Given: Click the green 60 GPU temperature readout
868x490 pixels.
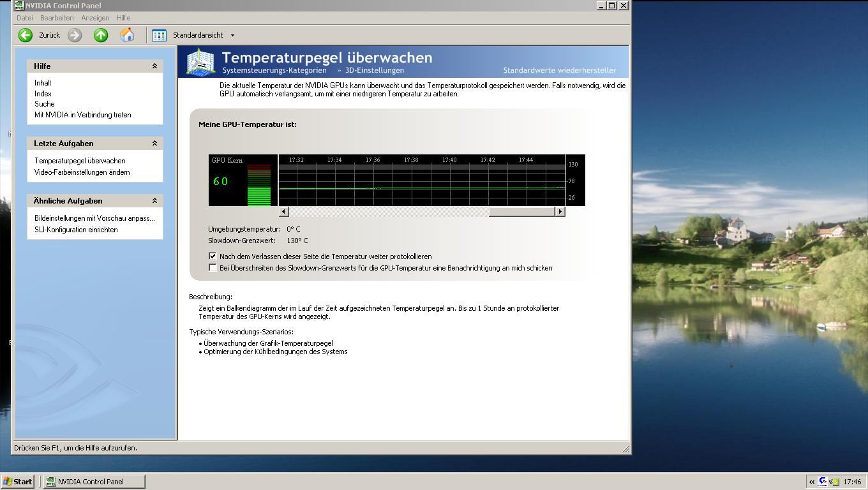Looking at the screenshot, I should (221, 181).
